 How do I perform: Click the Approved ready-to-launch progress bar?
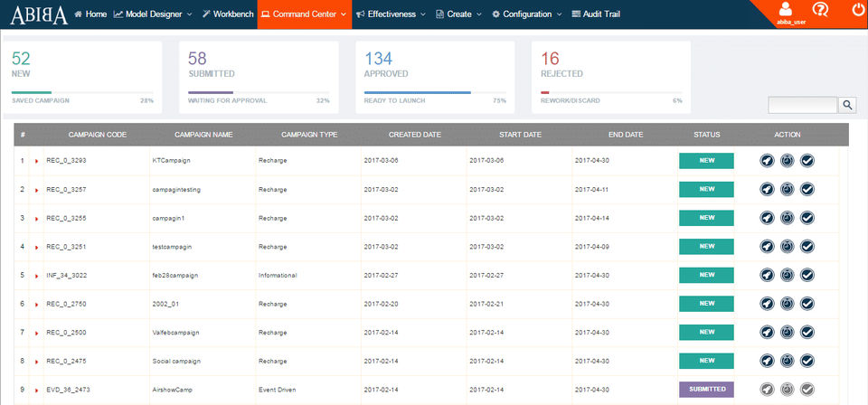point(435,92)
